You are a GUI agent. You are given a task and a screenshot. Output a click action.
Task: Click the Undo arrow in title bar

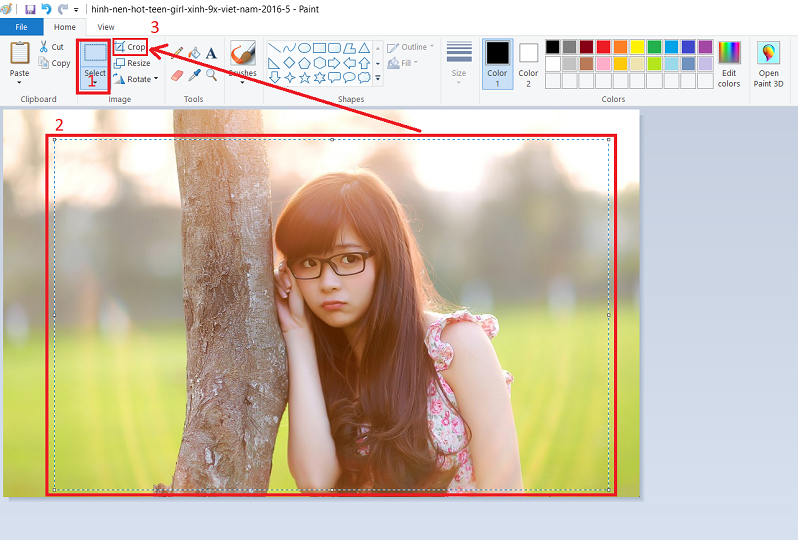(46, 9)
